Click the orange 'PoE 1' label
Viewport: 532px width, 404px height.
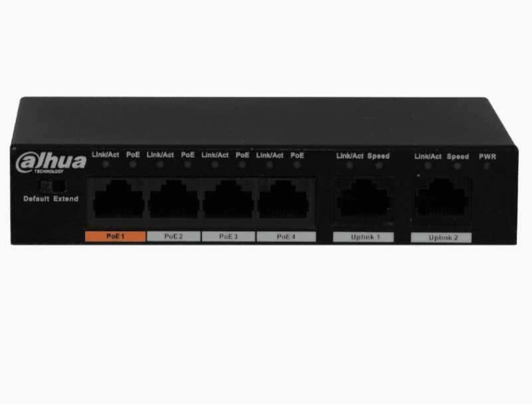[115, 237]
